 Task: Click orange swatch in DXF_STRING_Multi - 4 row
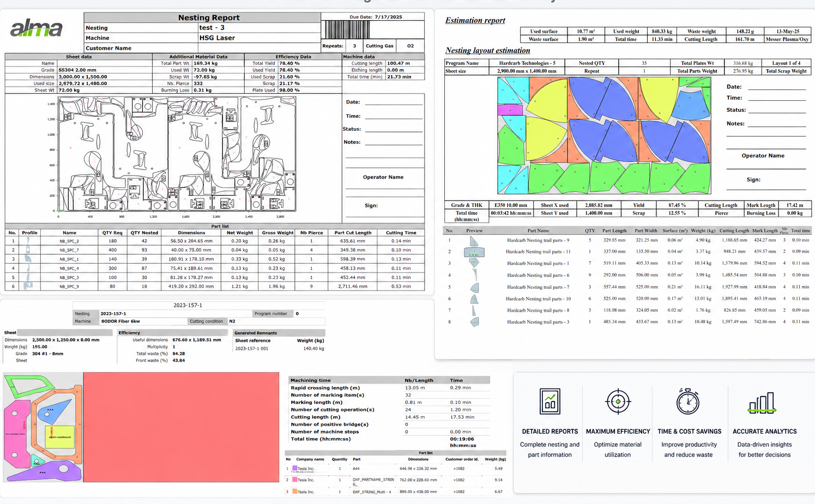point(295,491)
